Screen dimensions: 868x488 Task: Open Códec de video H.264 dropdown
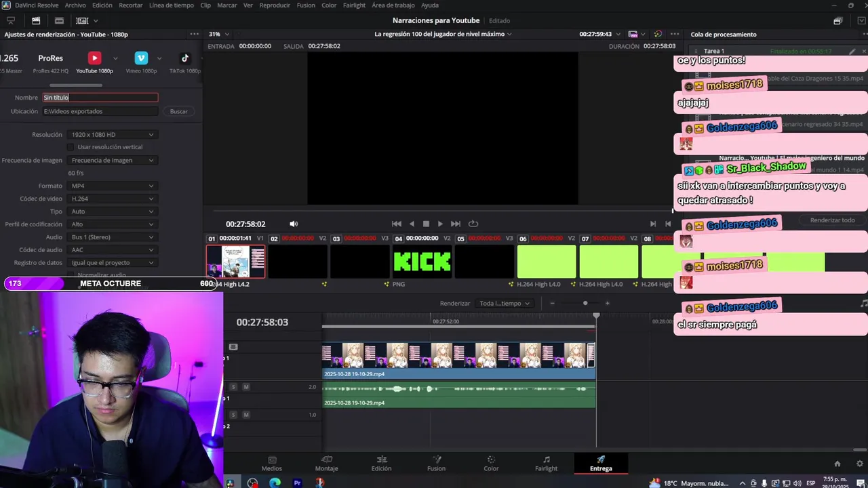113,199
